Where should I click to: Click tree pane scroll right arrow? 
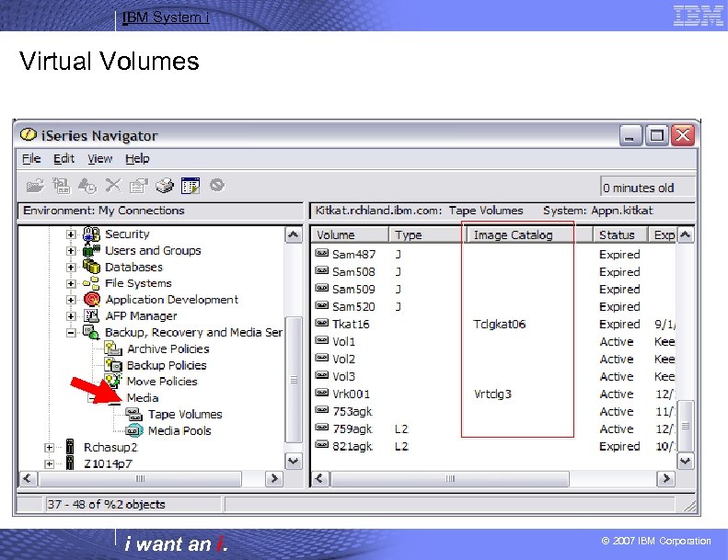[x=274, y=478]
